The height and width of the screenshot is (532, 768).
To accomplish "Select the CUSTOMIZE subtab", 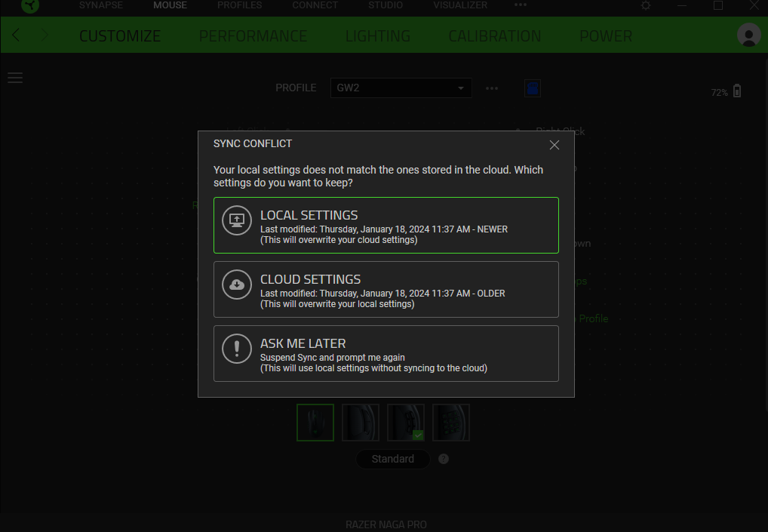I will [x=120, y=35].
